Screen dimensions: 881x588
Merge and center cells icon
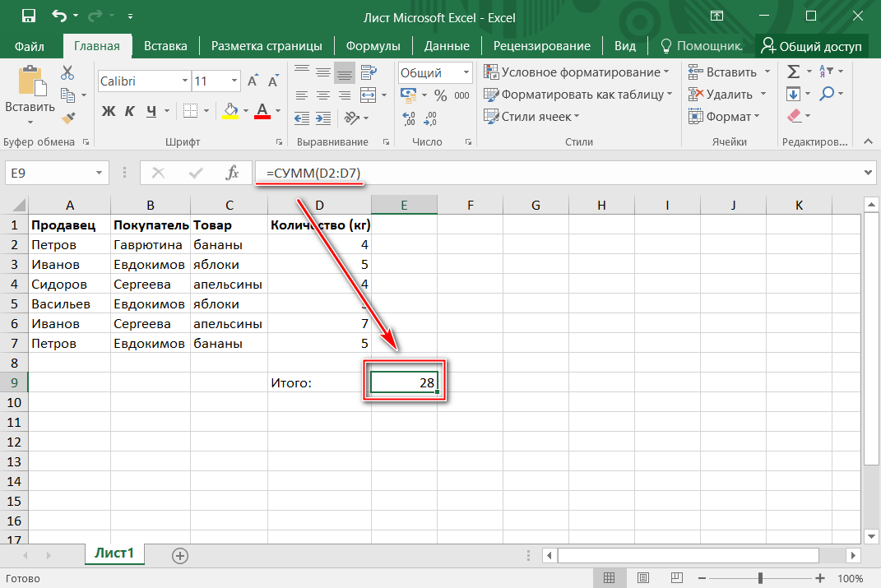(368, 95)
